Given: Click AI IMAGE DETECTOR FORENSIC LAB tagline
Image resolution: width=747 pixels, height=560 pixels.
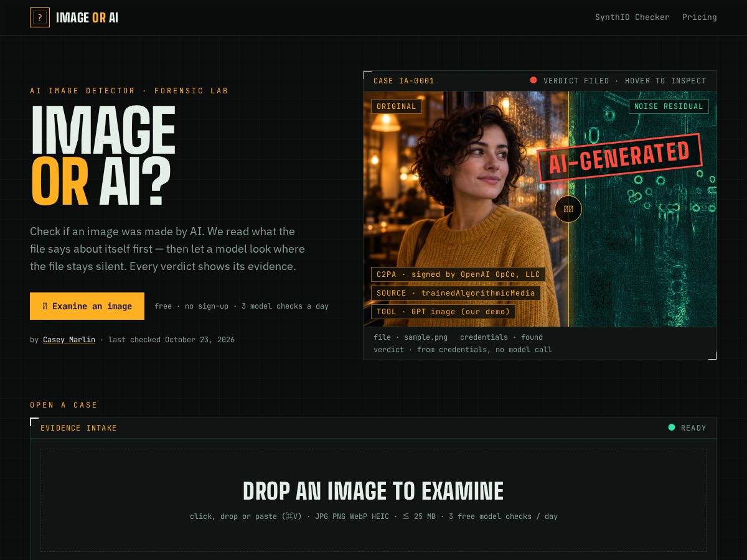Looking at the screenshot, I should (x=129, y=91).
